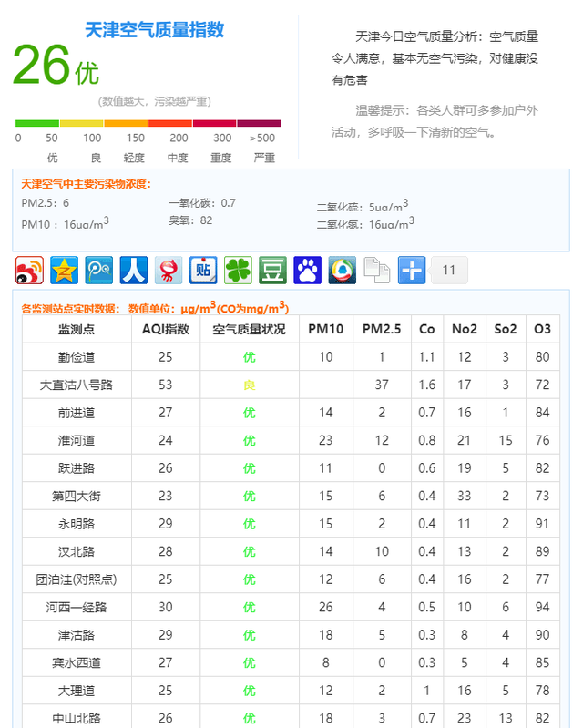Share via Tencent Weibo icon
Screen dimensions: 583x728
(99, 271)
